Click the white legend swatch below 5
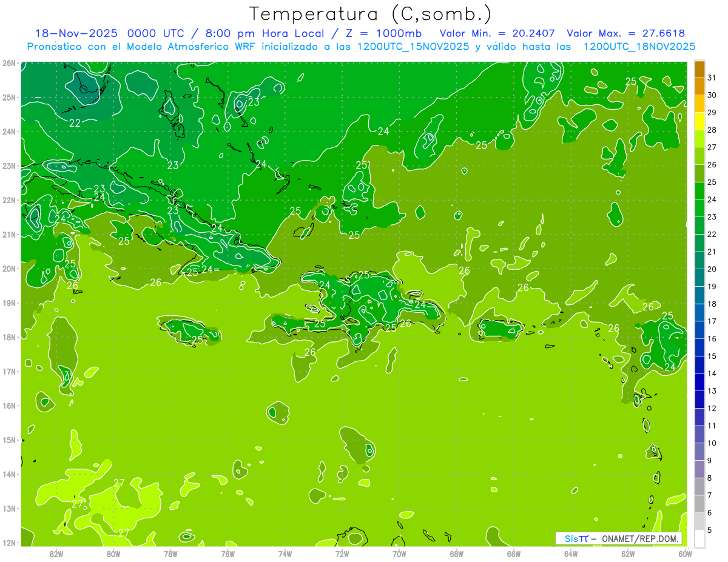This screenshot has width=728, height=562. tap(699, 538)
